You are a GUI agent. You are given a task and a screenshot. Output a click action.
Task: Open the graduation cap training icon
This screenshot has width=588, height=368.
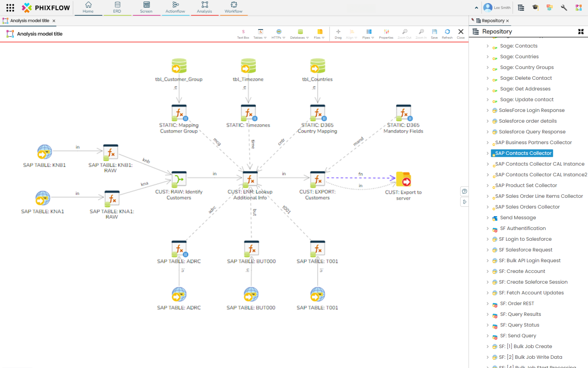pyautogui.click(x=535, y=7)
